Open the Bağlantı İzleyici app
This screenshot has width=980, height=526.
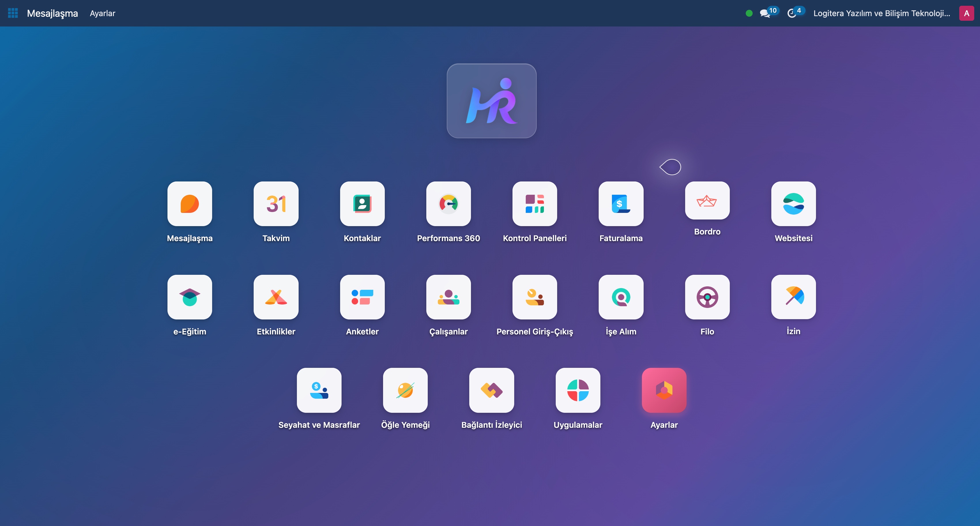coord(491,390)
